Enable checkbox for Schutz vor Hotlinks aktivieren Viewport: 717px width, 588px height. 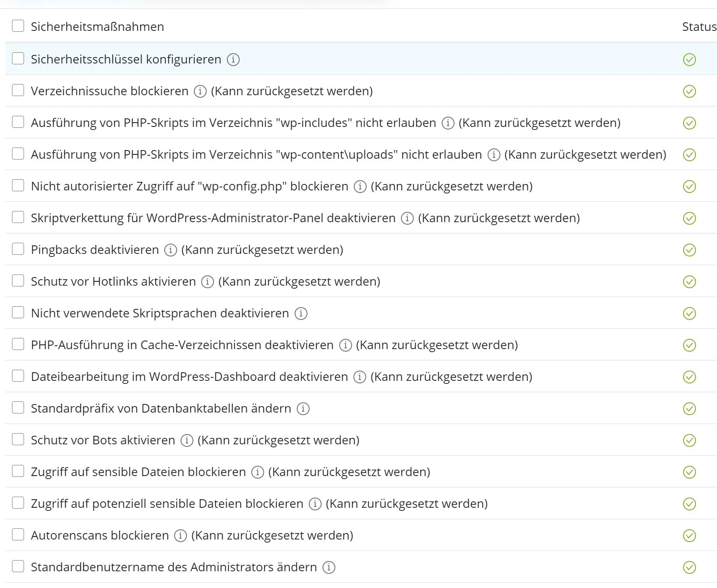[18, 280]
